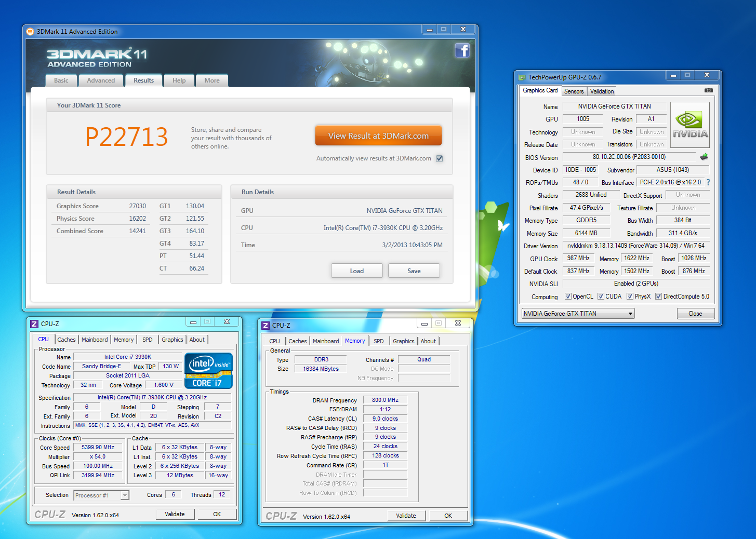Minimize the GPU-Z window

click(x=673, y=76)
